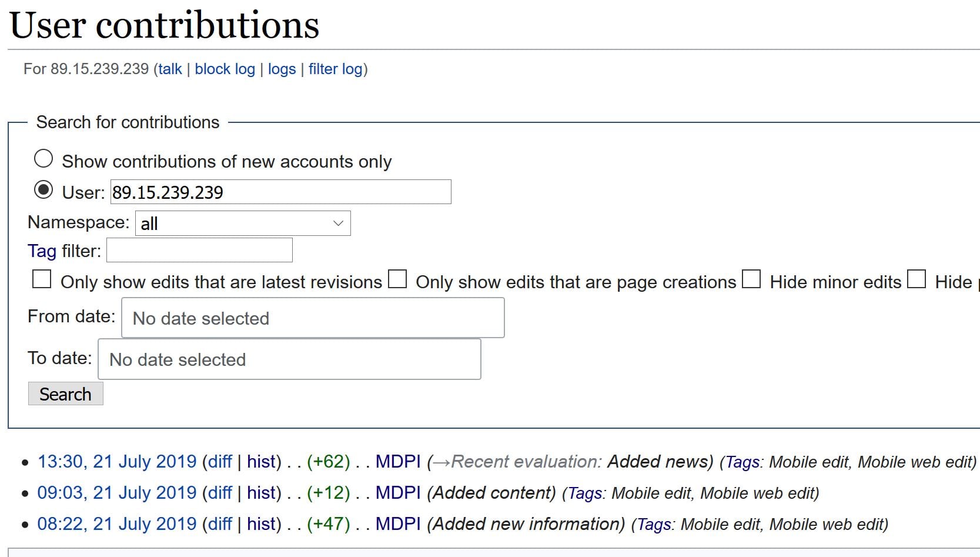Open diff for the 13:30 edit
Screen dimensions: 980x557
[220, 462]
